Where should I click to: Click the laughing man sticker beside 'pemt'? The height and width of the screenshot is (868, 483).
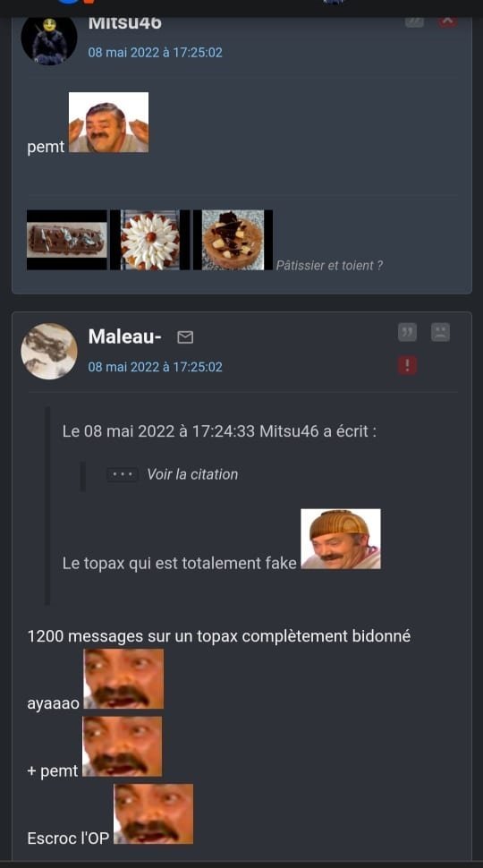click(x=108, y=123)
